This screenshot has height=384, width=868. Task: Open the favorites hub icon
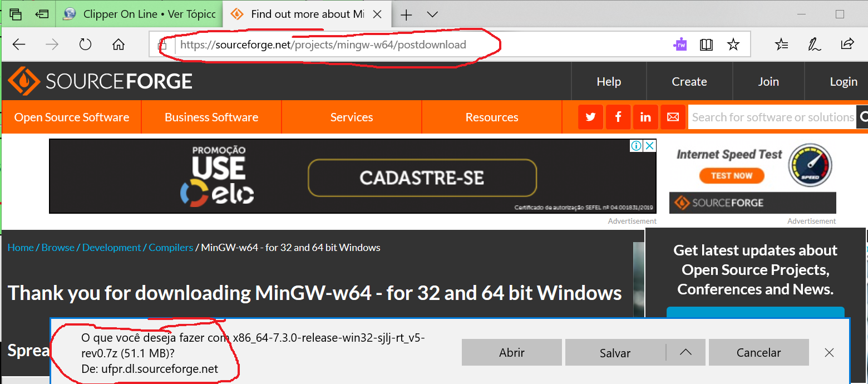coord(781,45)
